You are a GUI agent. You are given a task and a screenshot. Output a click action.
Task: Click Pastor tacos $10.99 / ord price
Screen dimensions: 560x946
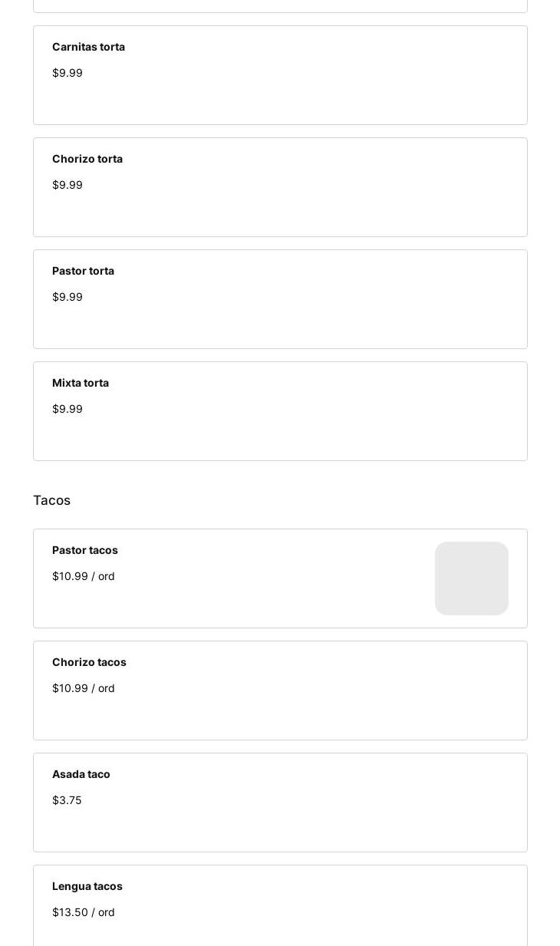[x=84, y=576]
